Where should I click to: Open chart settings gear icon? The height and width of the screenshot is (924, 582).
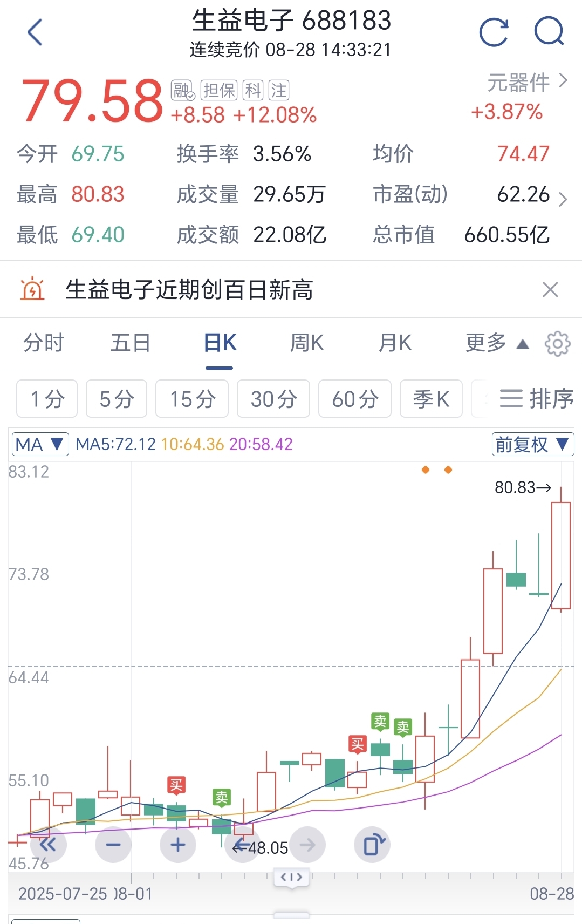pos(557,344)
